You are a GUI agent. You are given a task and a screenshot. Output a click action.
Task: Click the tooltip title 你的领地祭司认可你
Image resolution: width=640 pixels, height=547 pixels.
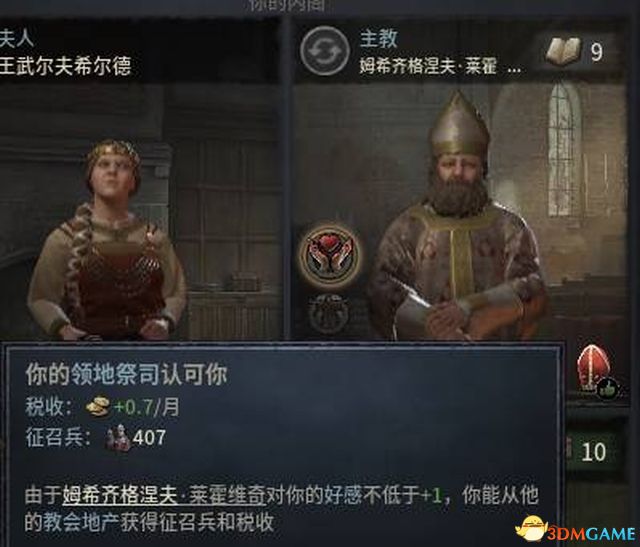tap(126, 374)
